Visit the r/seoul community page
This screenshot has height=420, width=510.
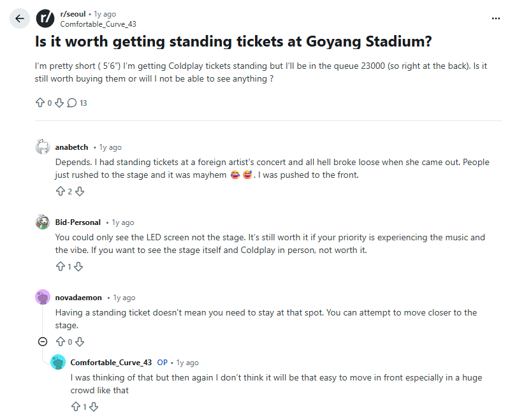tap(72, 13)
